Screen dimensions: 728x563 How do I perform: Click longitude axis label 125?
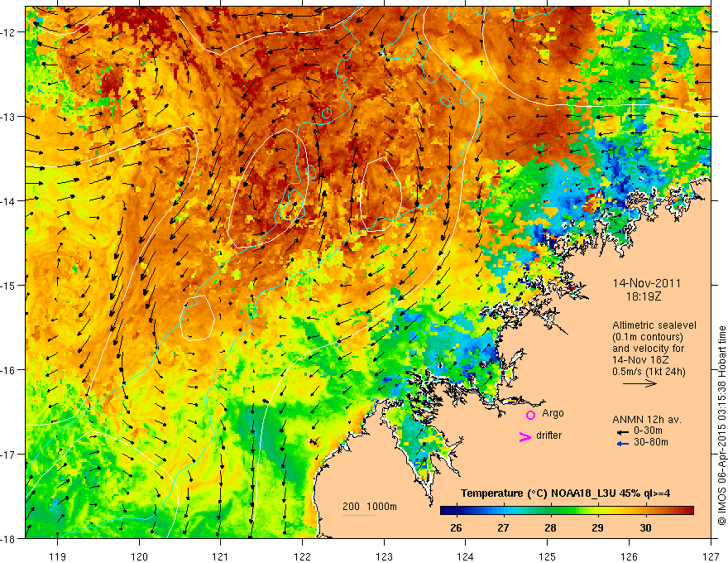point(548,556)
